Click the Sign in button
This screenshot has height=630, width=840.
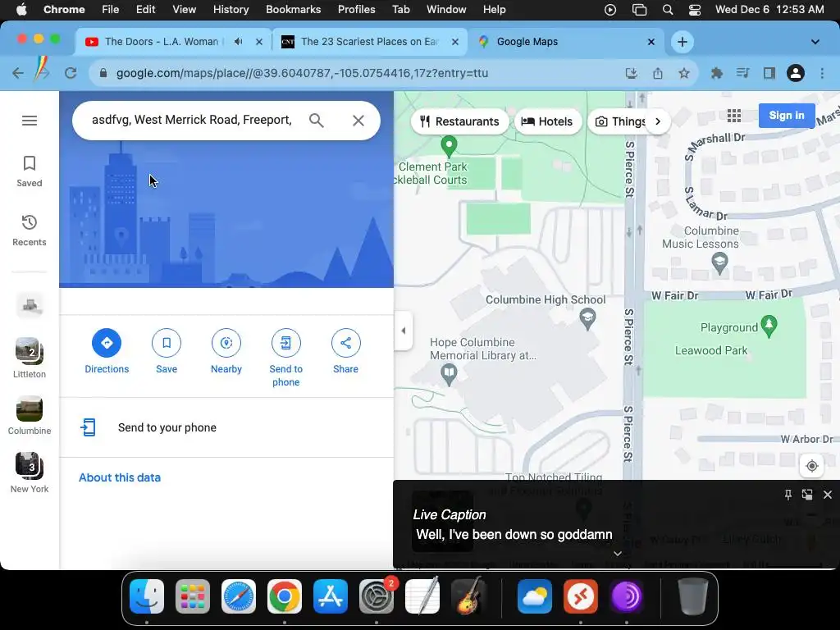click(x=787, y=115)
